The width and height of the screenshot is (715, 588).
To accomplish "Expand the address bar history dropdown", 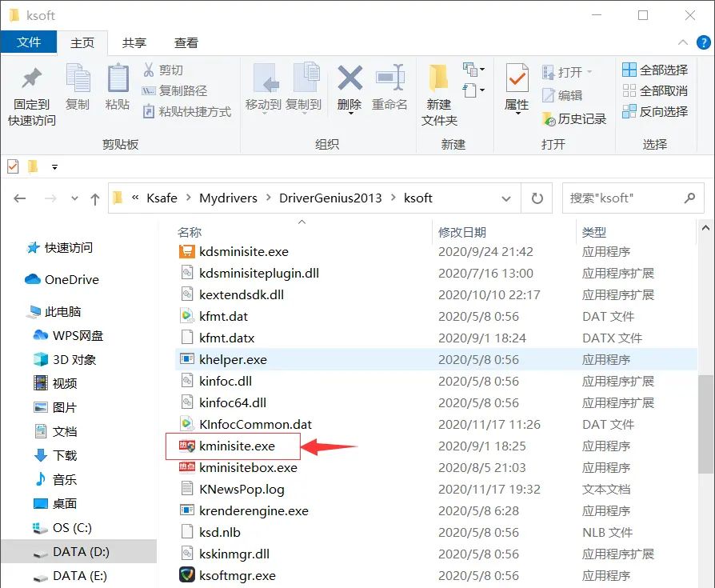I will coord(506,198).
